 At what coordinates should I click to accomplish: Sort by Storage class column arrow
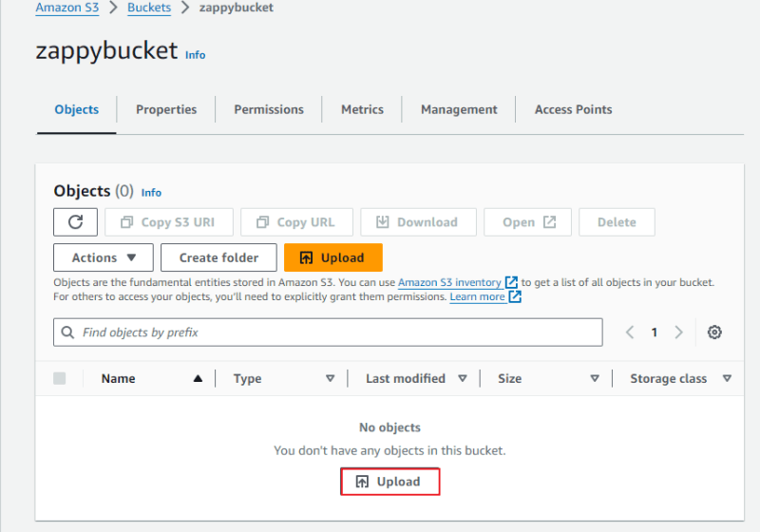point(727,378)
